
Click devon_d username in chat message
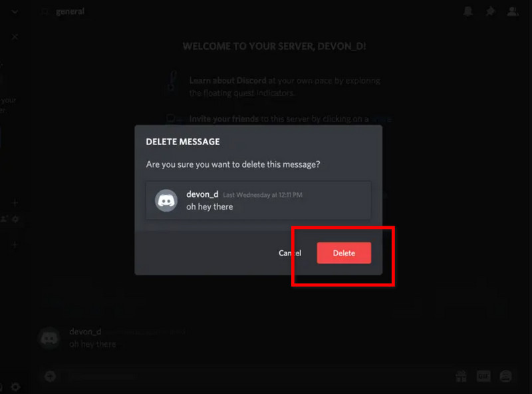click(85, 331)
